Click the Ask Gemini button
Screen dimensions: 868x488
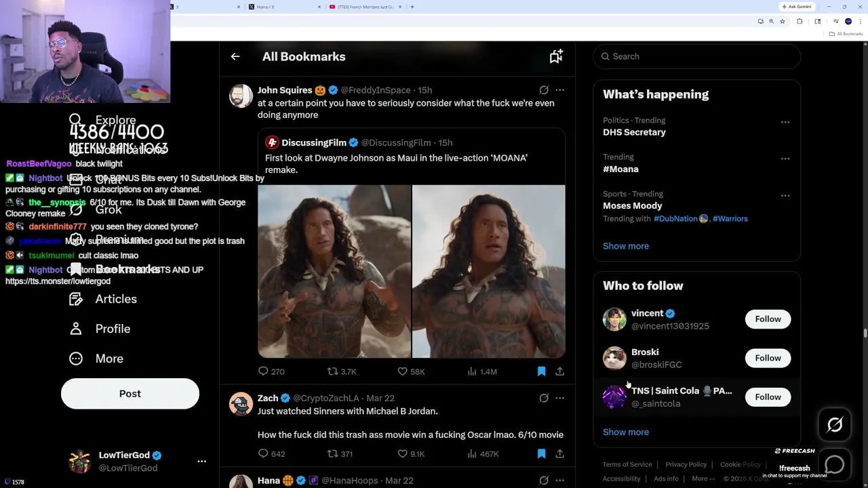point(797,7)
